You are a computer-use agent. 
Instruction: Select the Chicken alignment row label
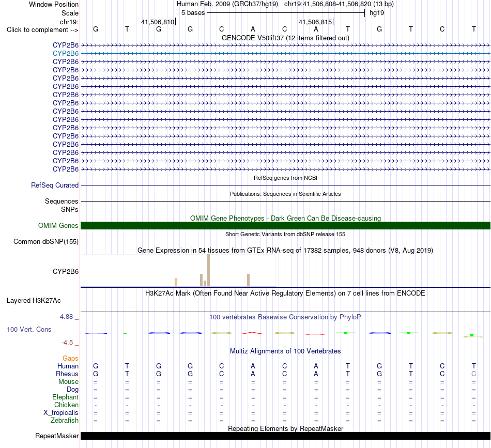(66, 405)
